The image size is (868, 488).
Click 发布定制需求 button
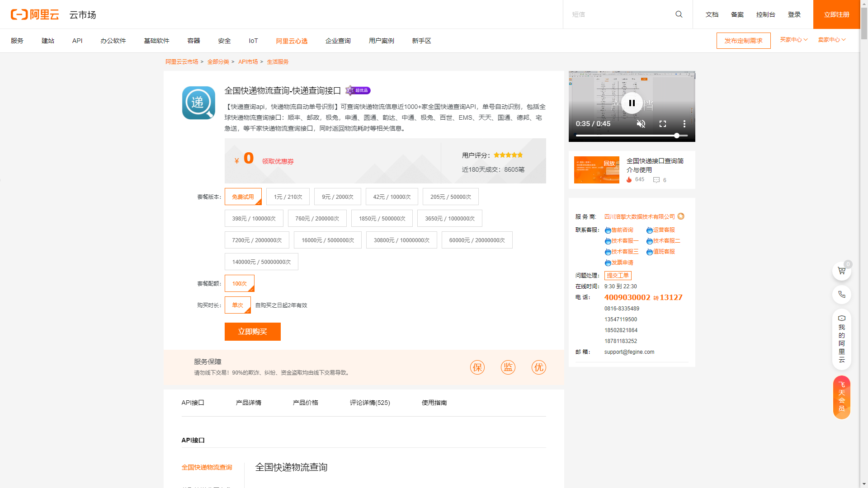coord(744,41)
